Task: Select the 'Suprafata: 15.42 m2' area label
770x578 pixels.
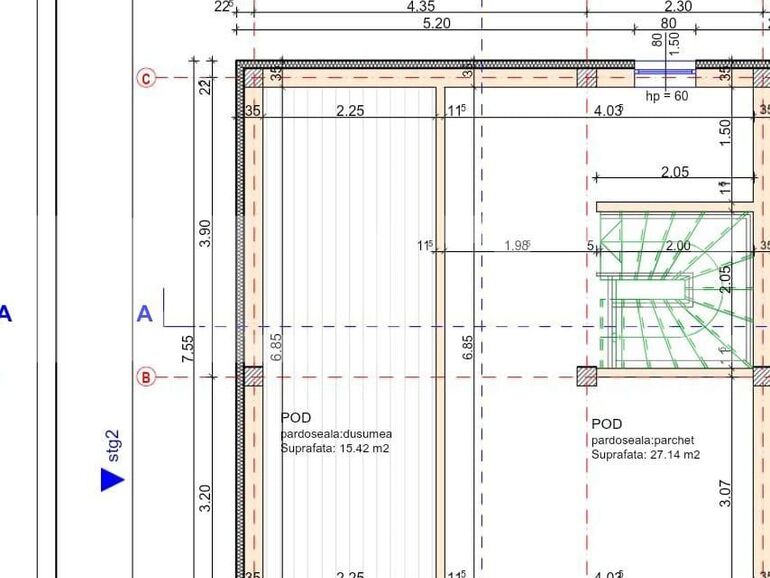Action: pos(334,449)
